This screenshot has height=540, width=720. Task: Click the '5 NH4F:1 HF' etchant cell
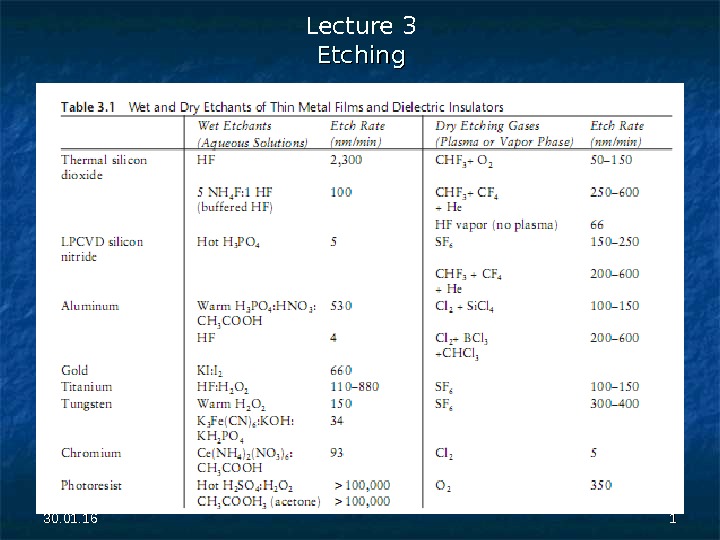[x=235, y=192]
